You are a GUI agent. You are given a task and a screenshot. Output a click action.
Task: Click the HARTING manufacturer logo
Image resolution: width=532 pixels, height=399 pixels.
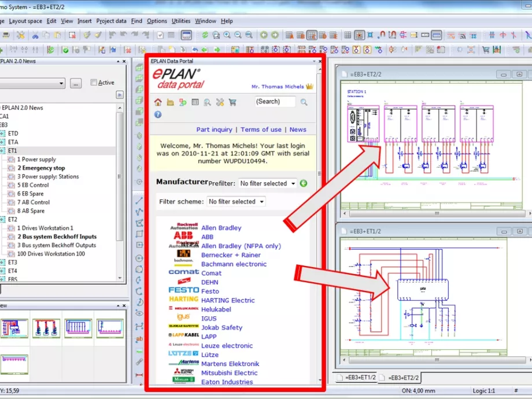(x=183, y=299)
